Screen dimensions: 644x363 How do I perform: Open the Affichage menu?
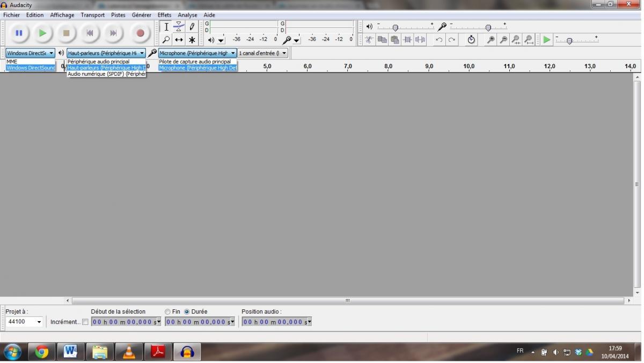coord(62,15)
